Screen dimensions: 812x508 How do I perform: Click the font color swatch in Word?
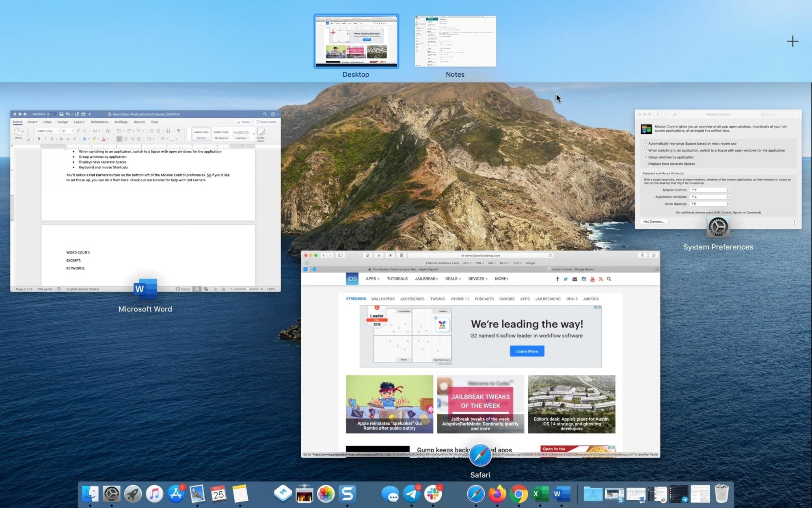pyautogui.click(x=104, y=139)
